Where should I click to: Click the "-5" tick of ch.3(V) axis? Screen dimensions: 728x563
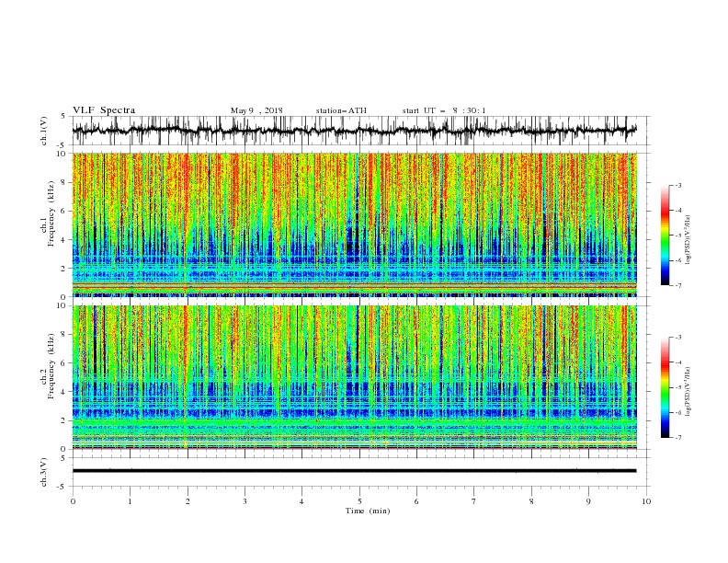[63, 487]
